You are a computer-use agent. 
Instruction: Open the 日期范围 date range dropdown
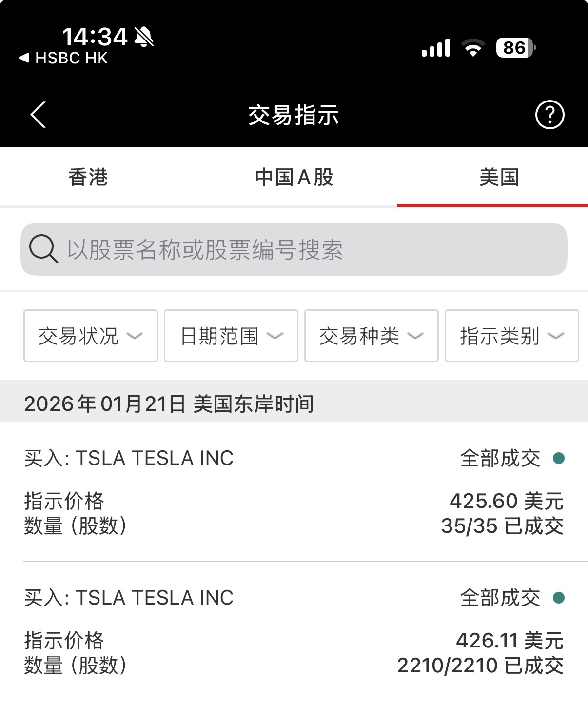coord(231,336)
